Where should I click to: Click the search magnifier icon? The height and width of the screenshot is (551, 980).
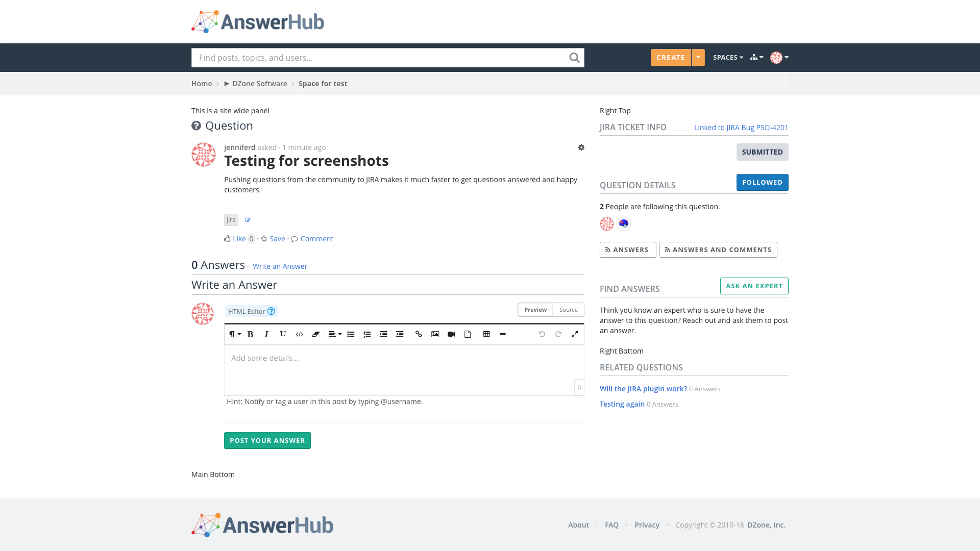574,58
